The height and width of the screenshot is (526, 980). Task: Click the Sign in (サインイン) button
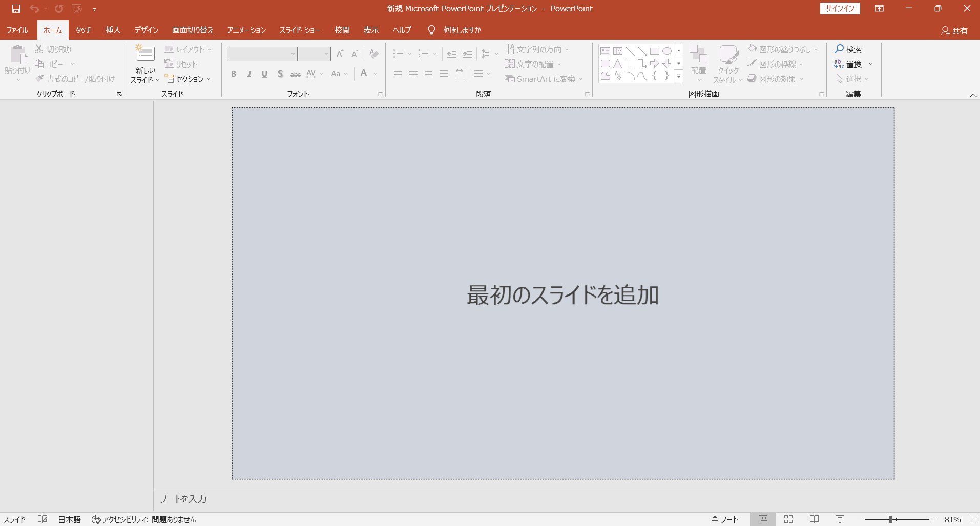[x=840, y=9]
